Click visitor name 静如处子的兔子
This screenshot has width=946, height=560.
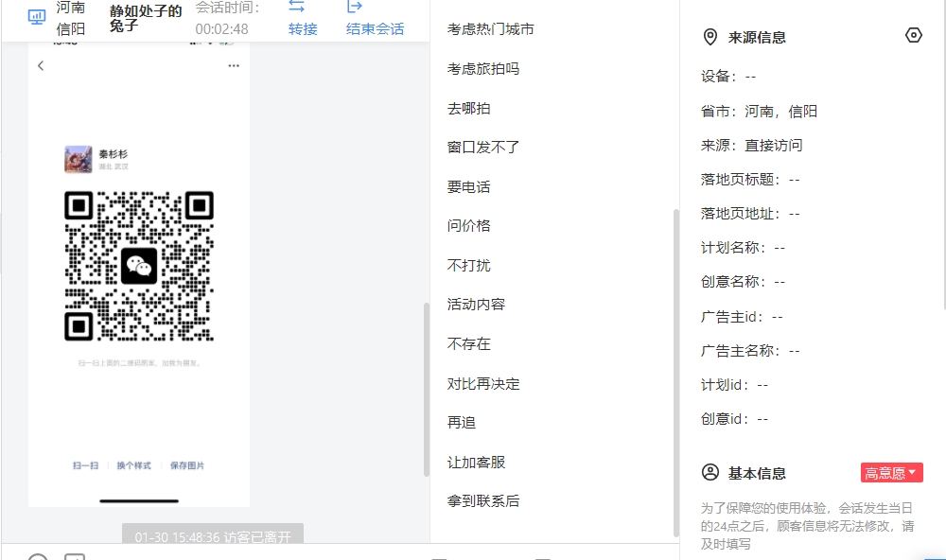click(146, 18)
